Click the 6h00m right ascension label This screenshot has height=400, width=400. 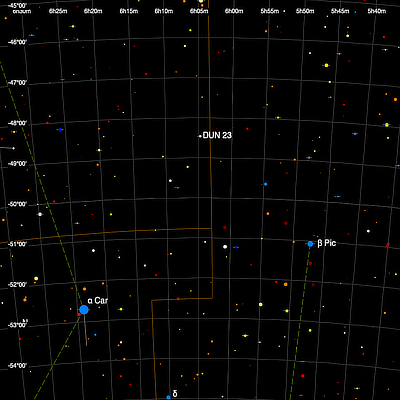pyautogui.click(x=234, y=11)
